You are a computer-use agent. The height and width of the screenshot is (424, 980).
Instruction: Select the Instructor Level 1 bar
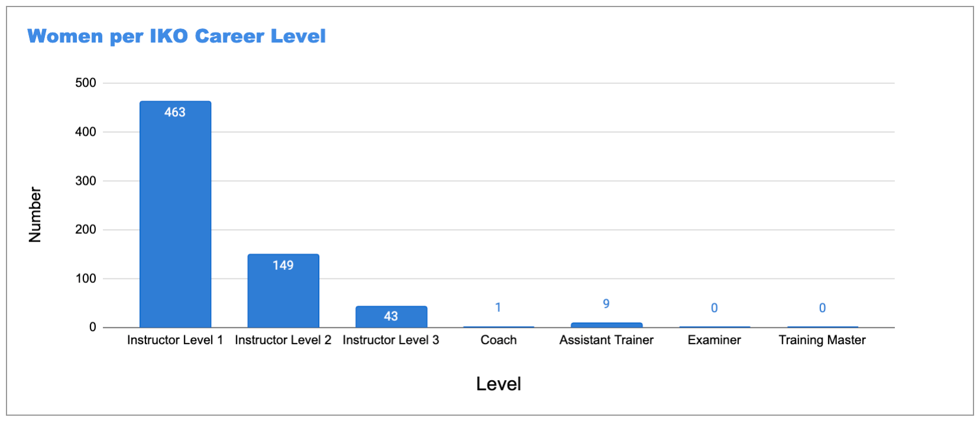[175, 218]
